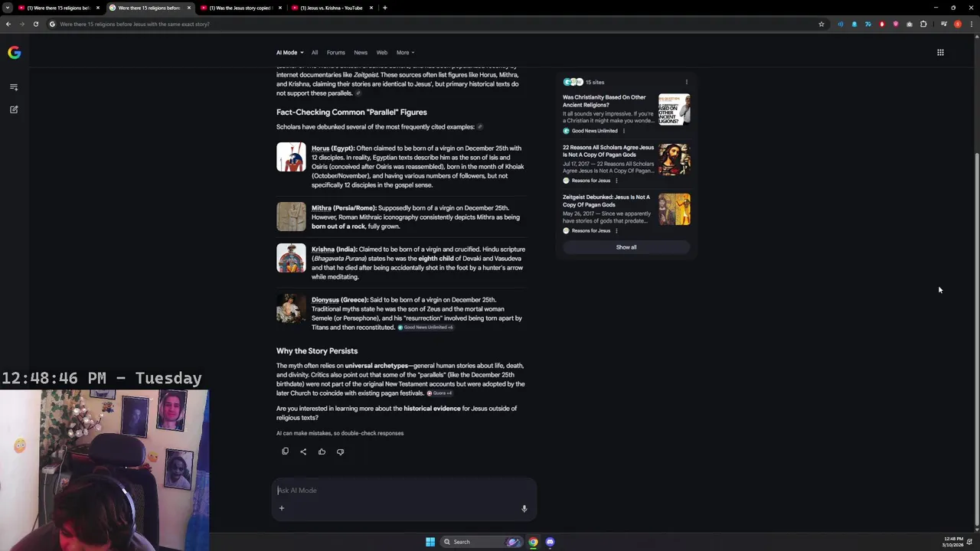The height and width of the screenshot is (551, 980).
Task: Switch to Forums results tab
Action: pyautogui.click(x=335, y=53)
